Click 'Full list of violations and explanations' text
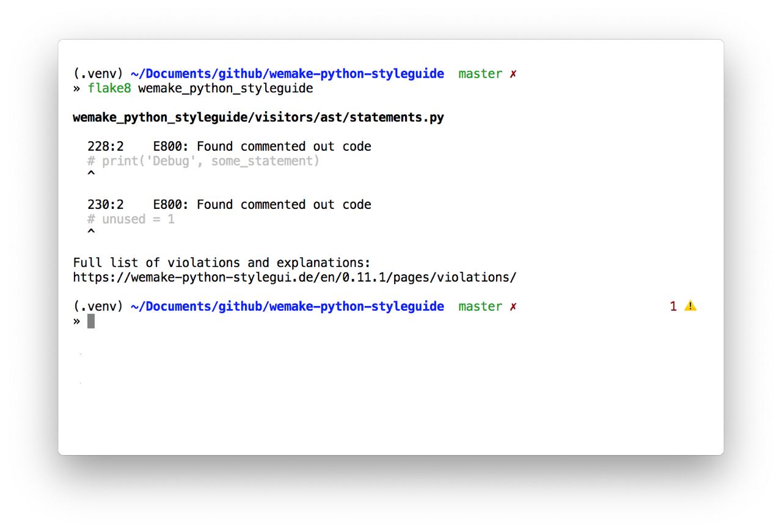Screen dimensions: 782x532 [222, 263]
